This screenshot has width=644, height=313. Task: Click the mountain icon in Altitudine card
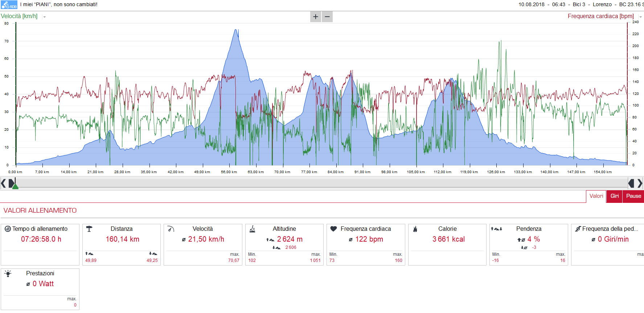coord(253,229)
